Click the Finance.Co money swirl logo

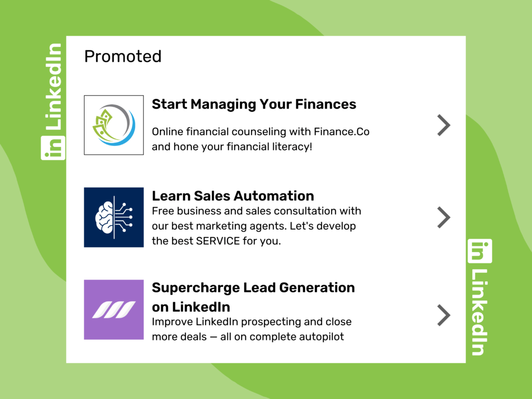coord(114,125)
